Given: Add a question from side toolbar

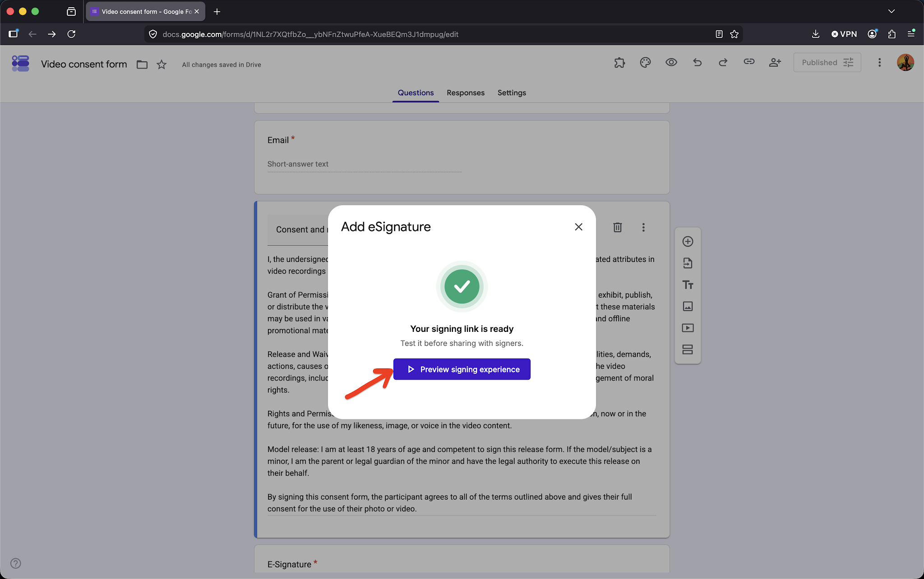Looking at the screenshot, I should pos(688,241).
